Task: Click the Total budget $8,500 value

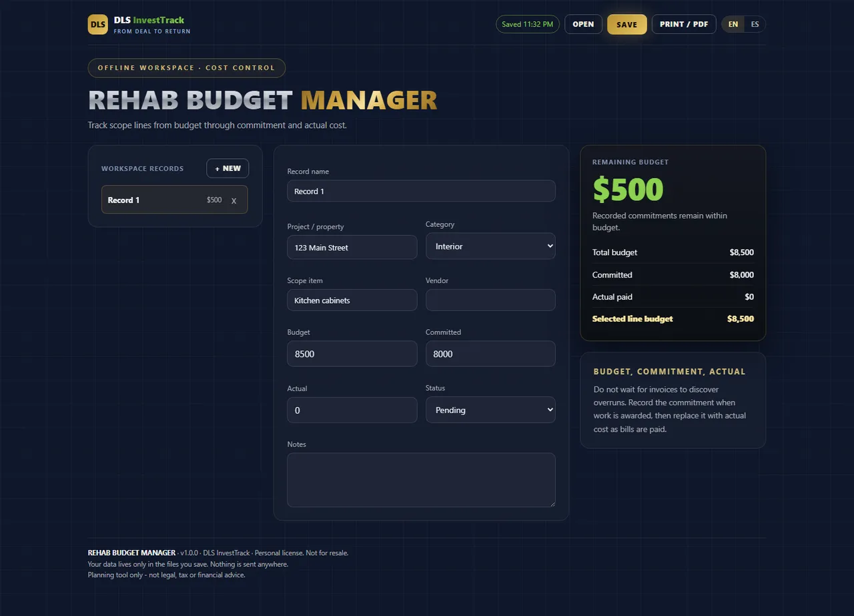Action: 741,252
